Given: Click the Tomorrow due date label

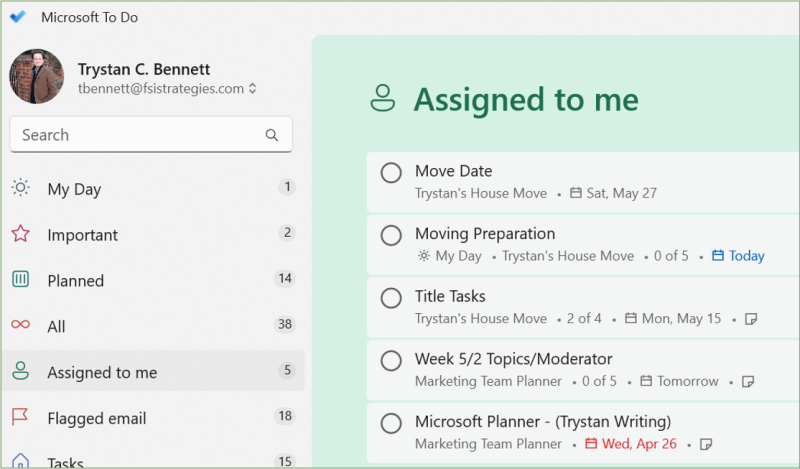Looking at the screenshot, I should coord(688,381).
